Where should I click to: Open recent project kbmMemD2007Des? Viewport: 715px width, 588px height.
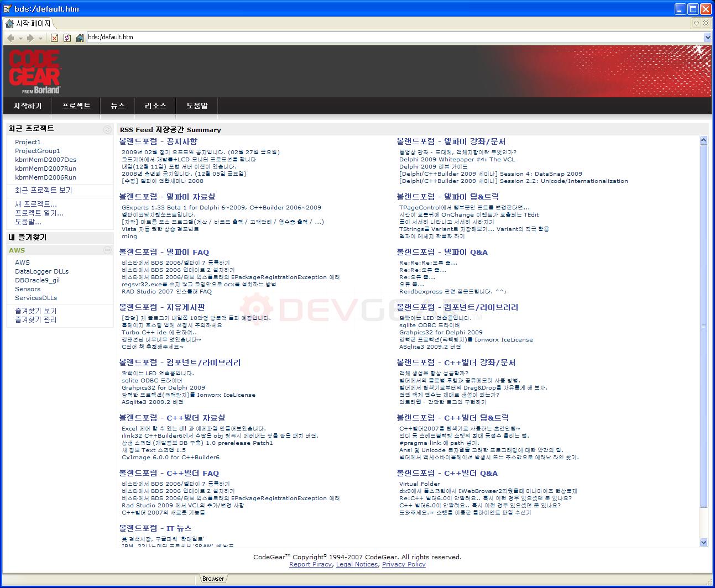coord(45,160)
